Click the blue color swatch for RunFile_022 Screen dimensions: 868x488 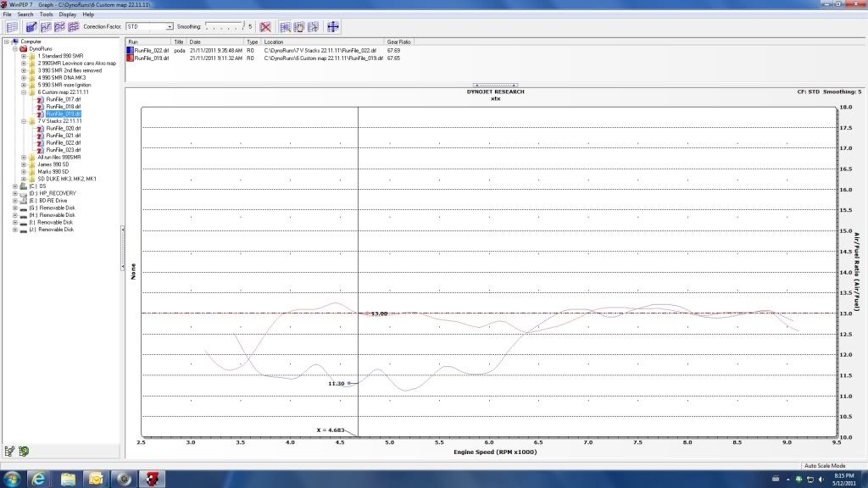pos(130,51)
